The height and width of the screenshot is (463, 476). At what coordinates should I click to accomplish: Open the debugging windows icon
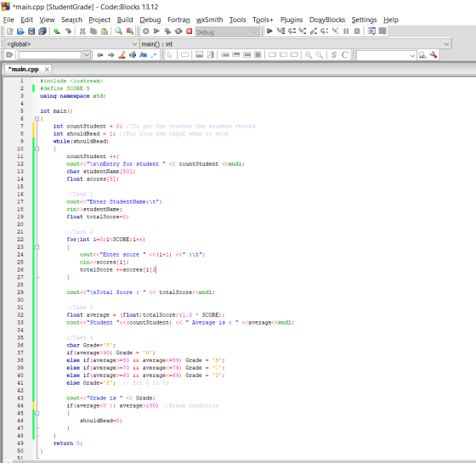(x=371, y=31)
